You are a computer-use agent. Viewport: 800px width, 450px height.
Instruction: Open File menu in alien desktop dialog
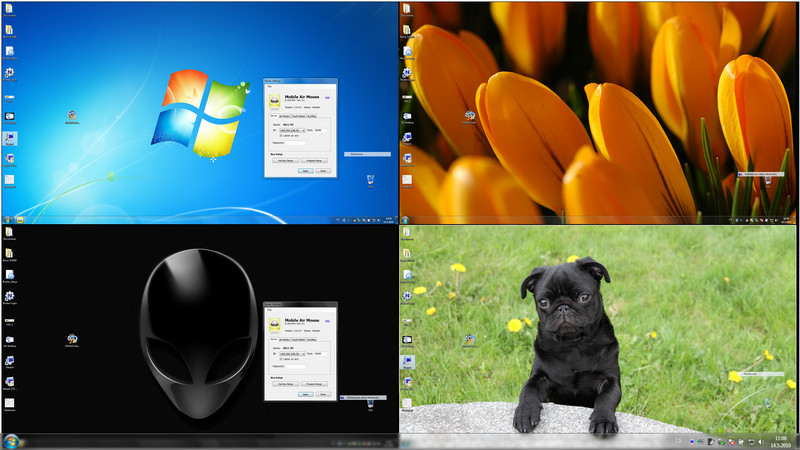tap(269, 310)
